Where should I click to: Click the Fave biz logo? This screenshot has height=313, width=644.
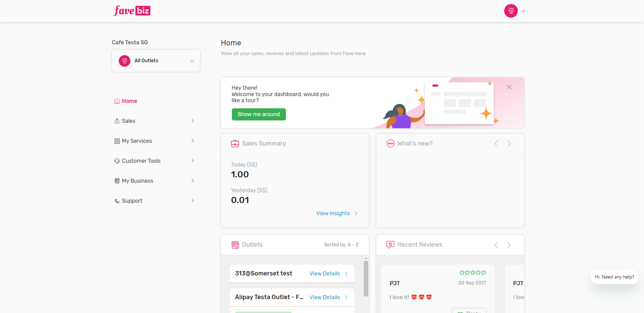point(132,11)
